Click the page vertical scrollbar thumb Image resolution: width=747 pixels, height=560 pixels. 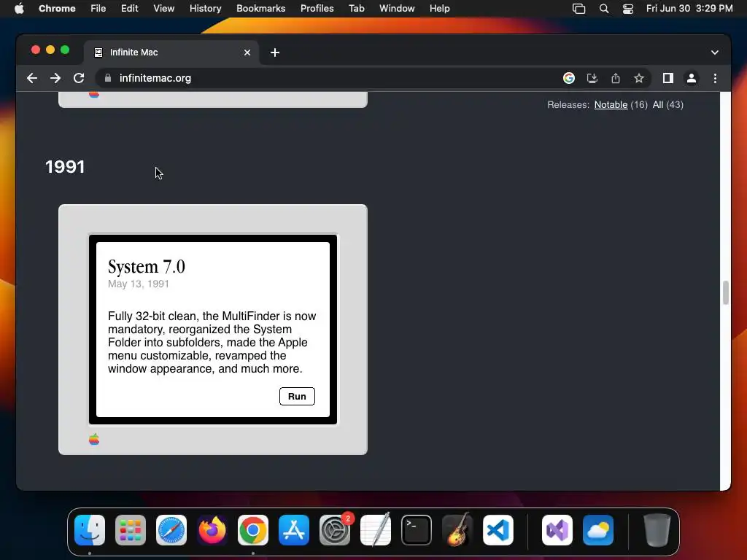pyautogui.click(x=726, y=292)
